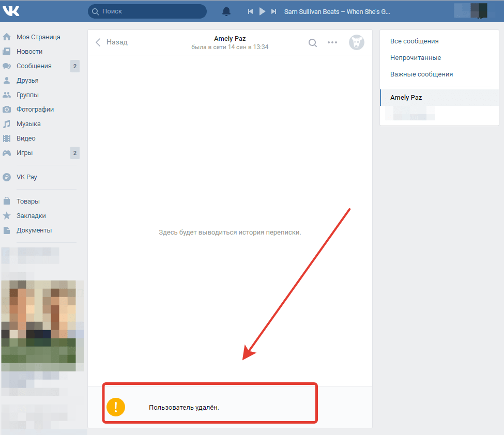Filter by Непрочитанные messages

416,57
